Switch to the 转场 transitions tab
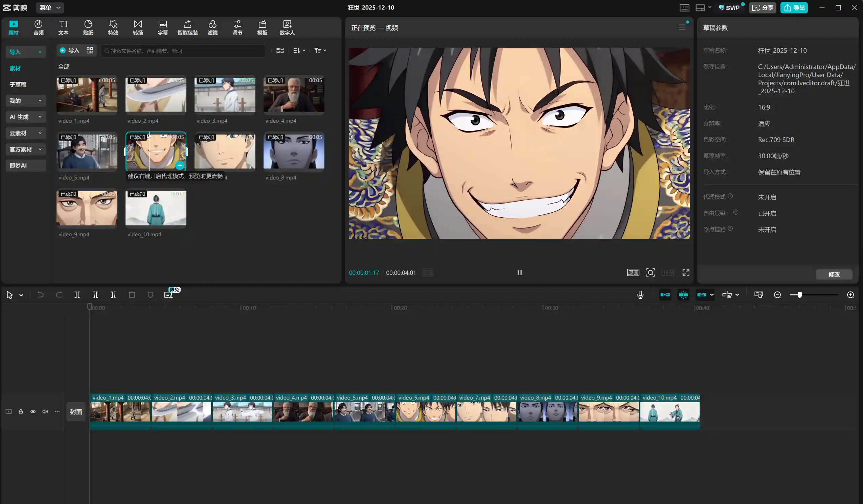The height and width of the screenshot is (504, 863). click(138, 27)
